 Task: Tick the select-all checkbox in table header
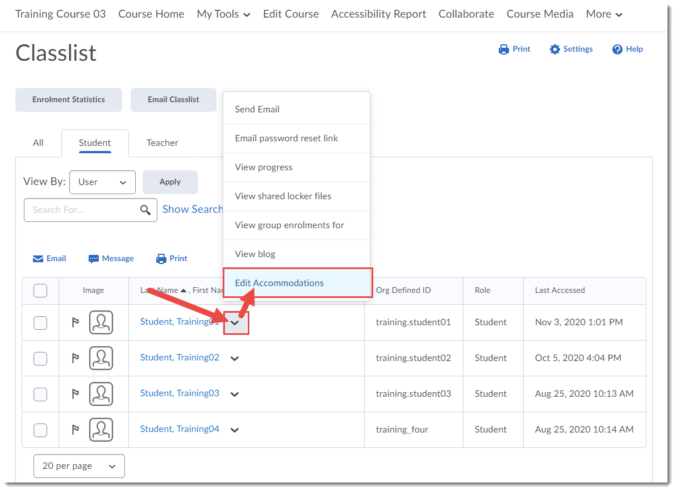[x=40, y=291]
